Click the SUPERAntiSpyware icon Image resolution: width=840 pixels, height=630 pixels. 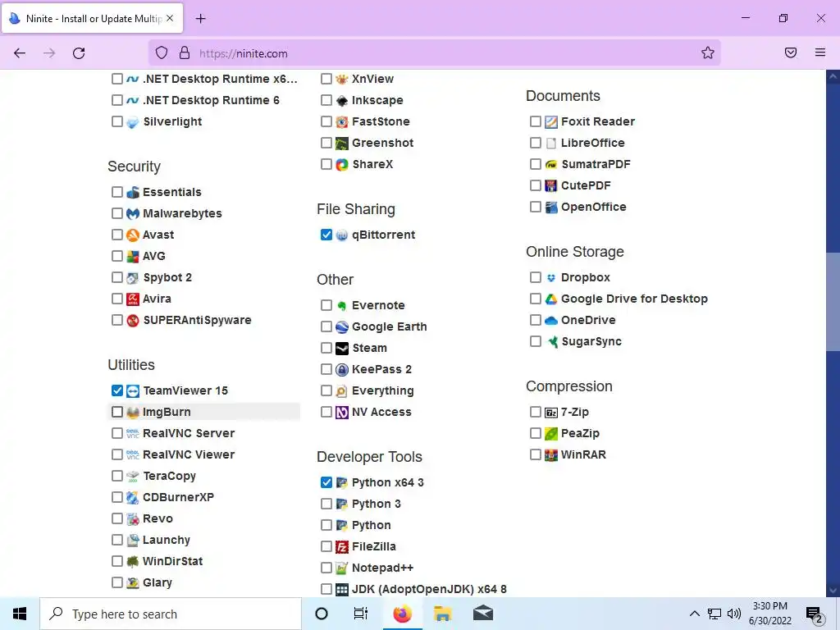pos(132,321)
